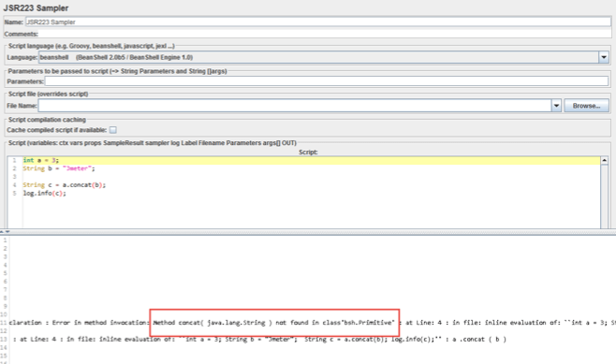Screen dimensions: 616x364
Task: Click the Browse... button
Action: [587, 106]
